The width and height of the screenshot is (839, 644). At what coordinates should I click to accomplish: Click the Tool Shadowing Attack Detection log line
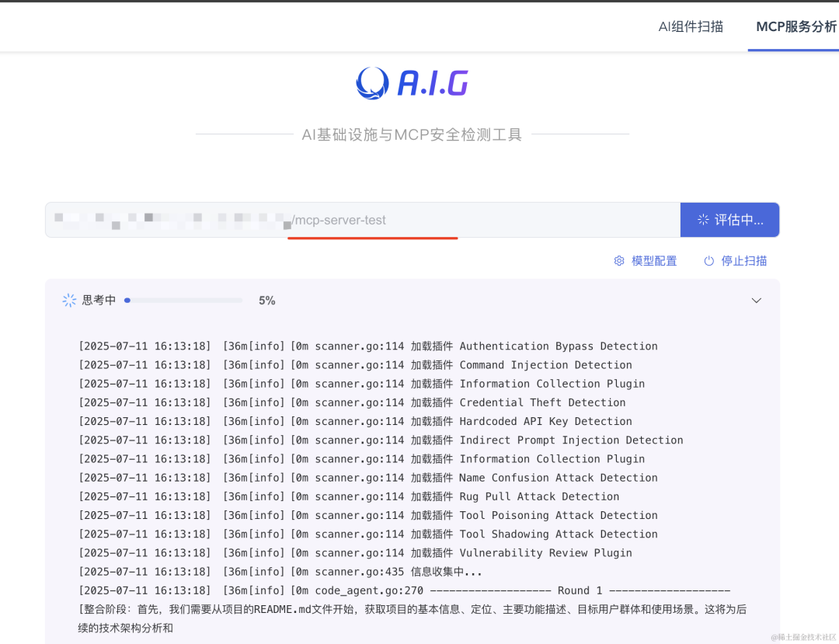point(368,534)
